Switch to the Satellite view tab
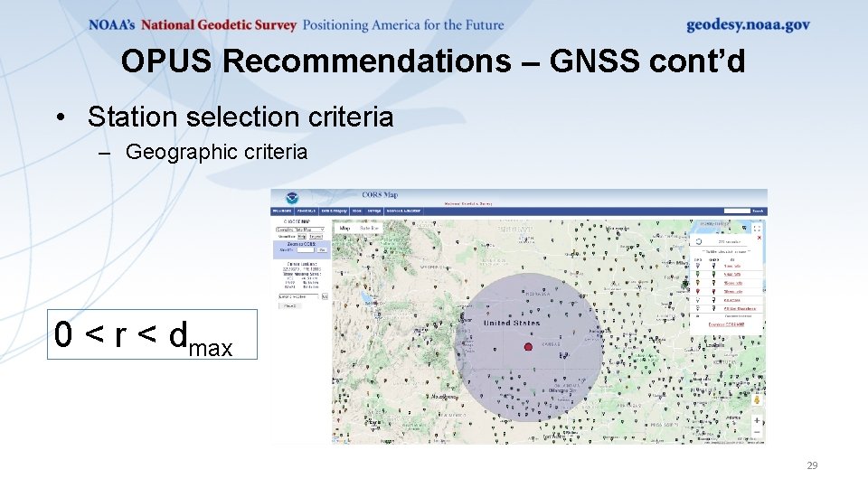Image resolution: width=868 pixels, height=488 pixels. point(369,228)
